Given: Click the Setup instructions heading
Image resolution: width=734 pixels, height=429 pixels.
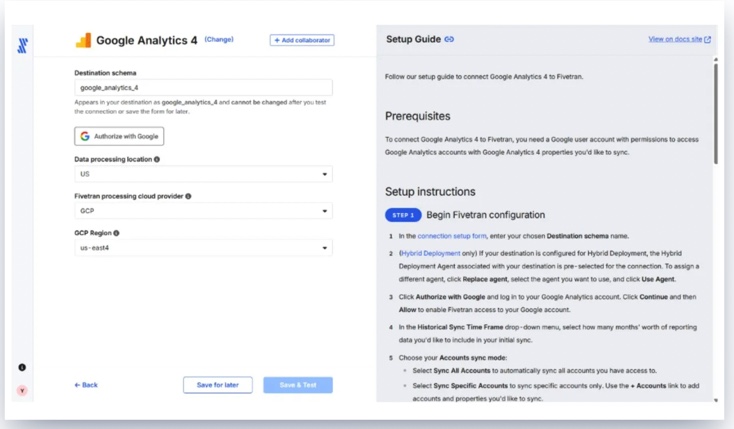Looking at the screenshot, I should 430,192.
